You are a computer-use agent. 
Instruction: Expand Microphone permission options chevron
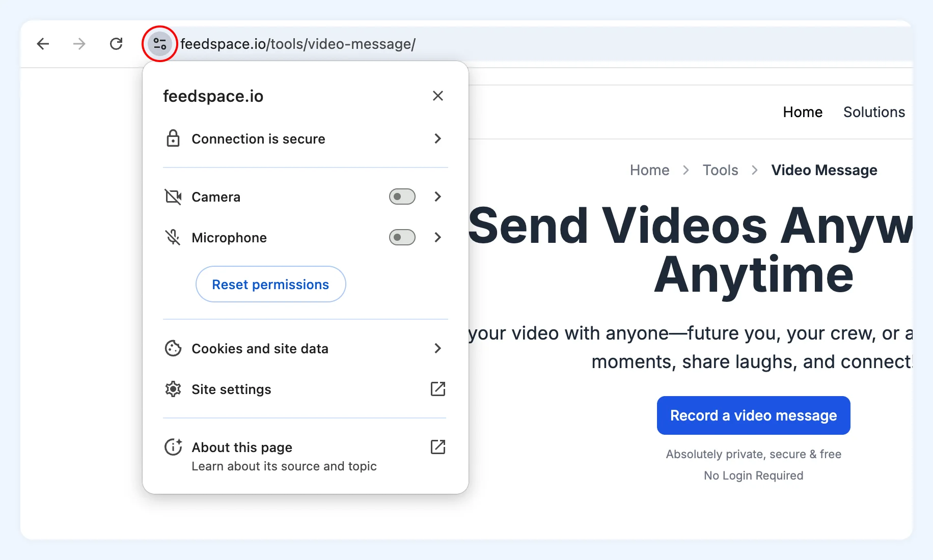tap(437, 237)
